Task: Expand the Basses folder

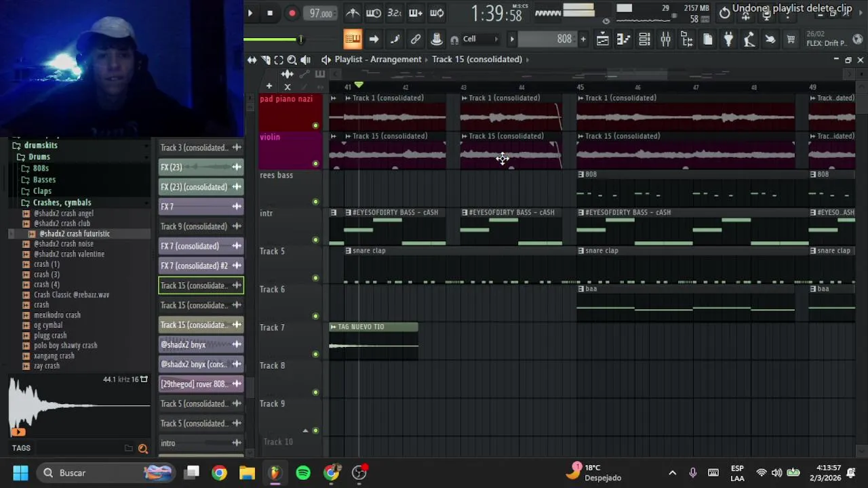Action: pos(44,180)
